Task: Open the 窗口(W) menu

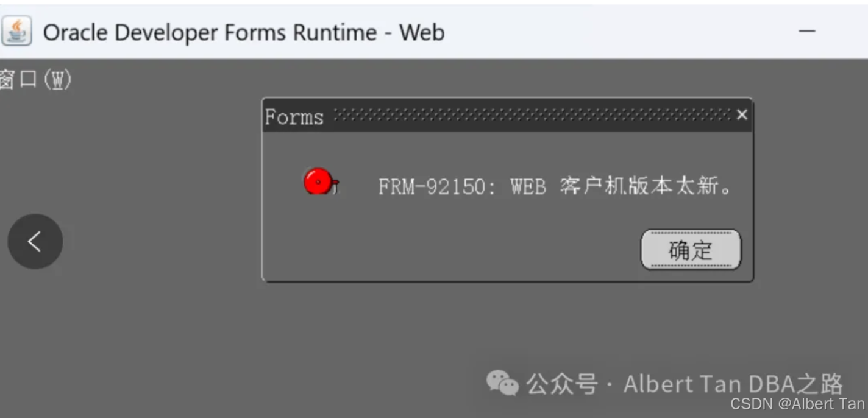Action: 35,80
